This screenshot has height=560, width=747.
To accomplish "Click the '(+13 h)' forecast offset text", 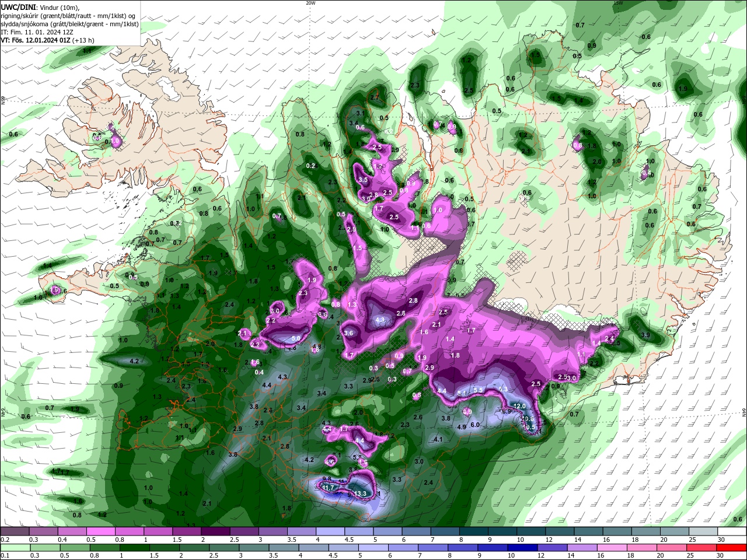I will point(84,40).
